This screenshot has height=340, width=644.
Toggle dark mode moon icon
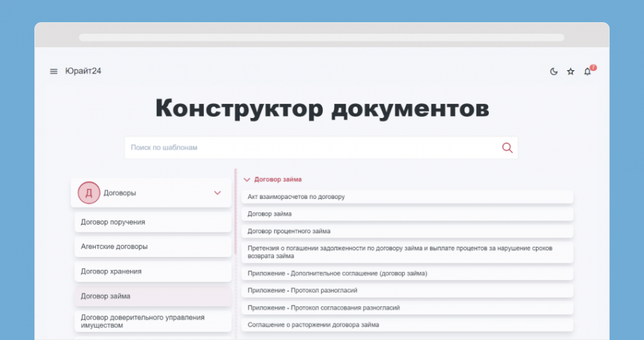pos(554,72)
